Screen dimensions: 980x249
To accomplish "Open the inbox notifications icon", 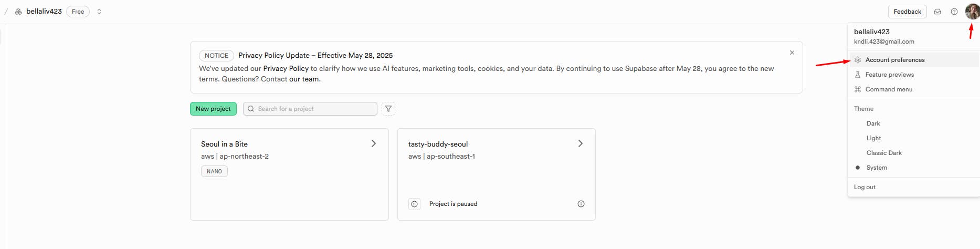I will pos(937,12).
